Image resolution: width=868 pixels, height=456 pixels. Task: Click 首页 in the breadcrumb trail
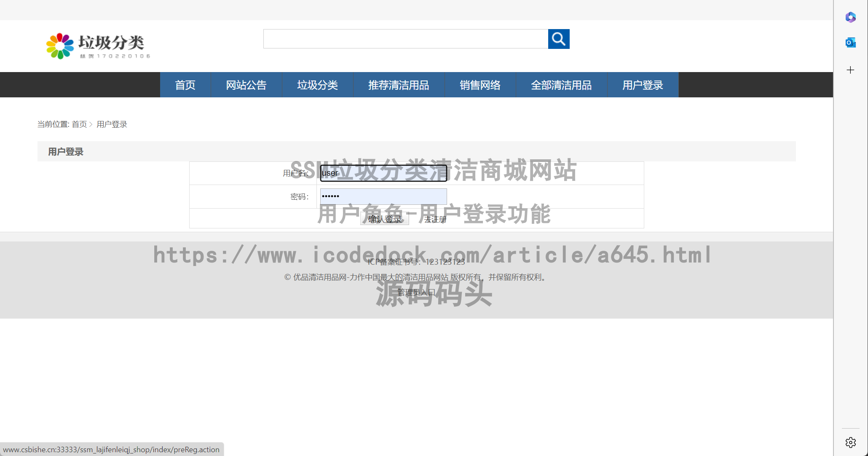pos(80,124)
